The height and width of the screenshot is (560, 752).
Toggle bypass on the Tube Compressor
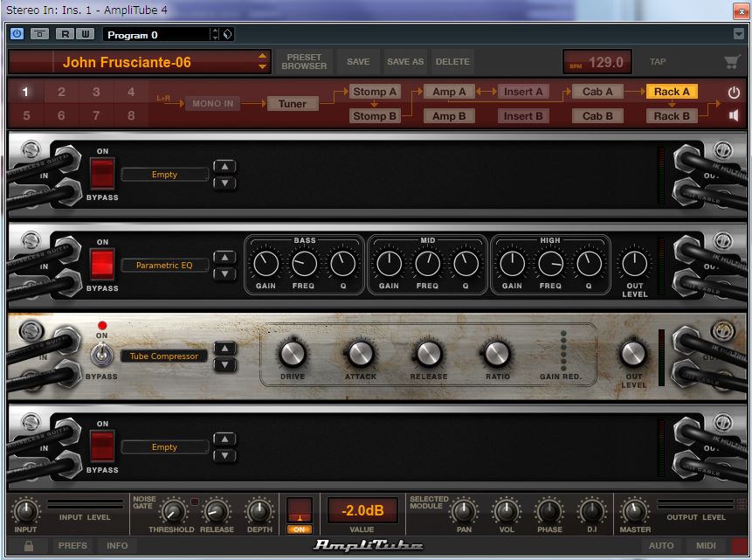pos(101,353)
